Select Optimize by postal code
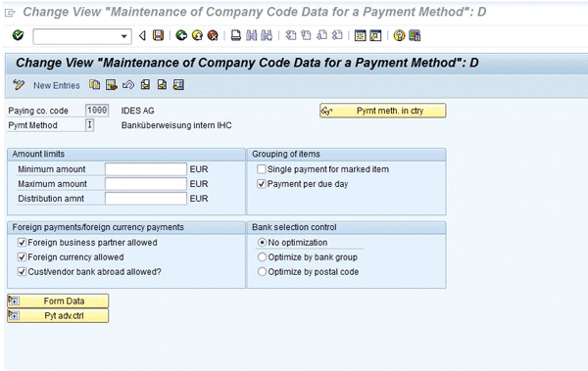The width and height of the screenshot is (588, 371). pos(262,272)
